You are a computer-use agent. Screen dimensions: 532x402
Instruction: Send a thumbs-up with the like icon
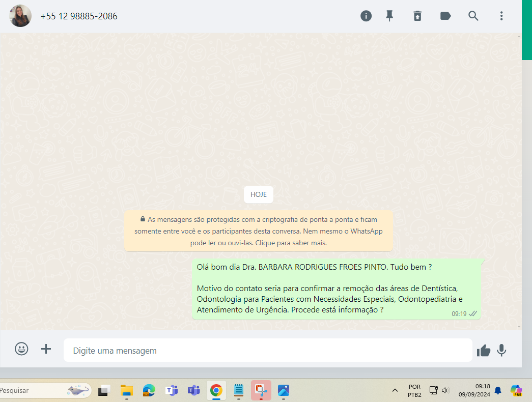point(484,351)
